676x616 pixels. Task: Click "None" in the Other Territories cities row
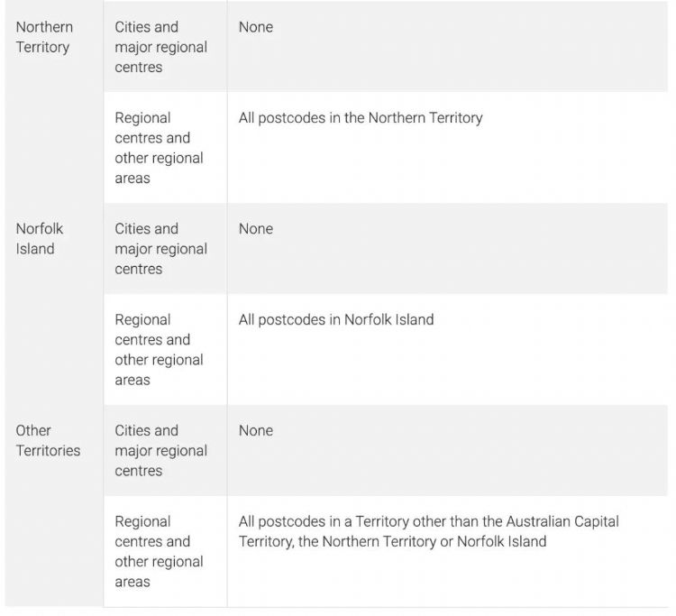[x=256, y=431]
